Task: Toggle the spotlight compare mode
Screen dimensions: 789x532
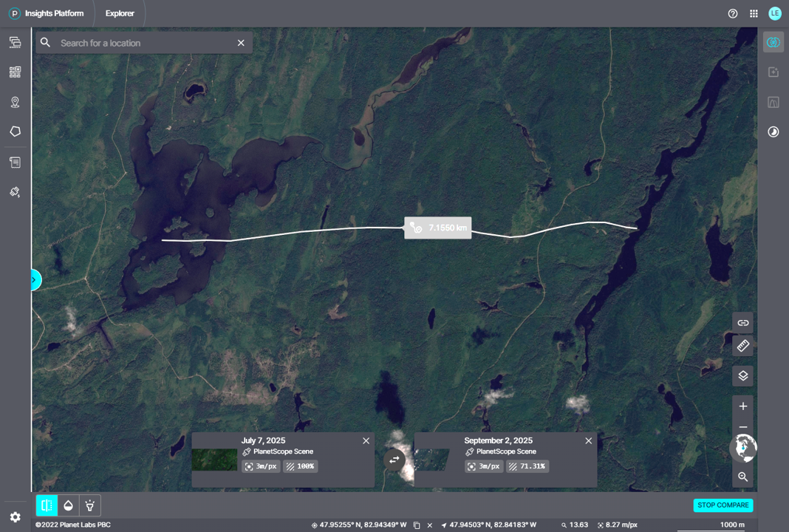Action: 89,505
